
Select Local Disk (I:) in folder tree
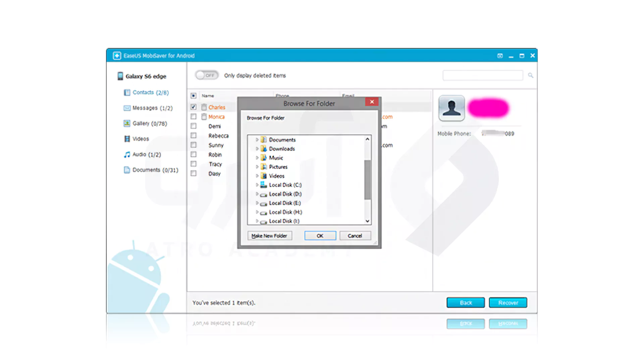click(x=284, y=221)
